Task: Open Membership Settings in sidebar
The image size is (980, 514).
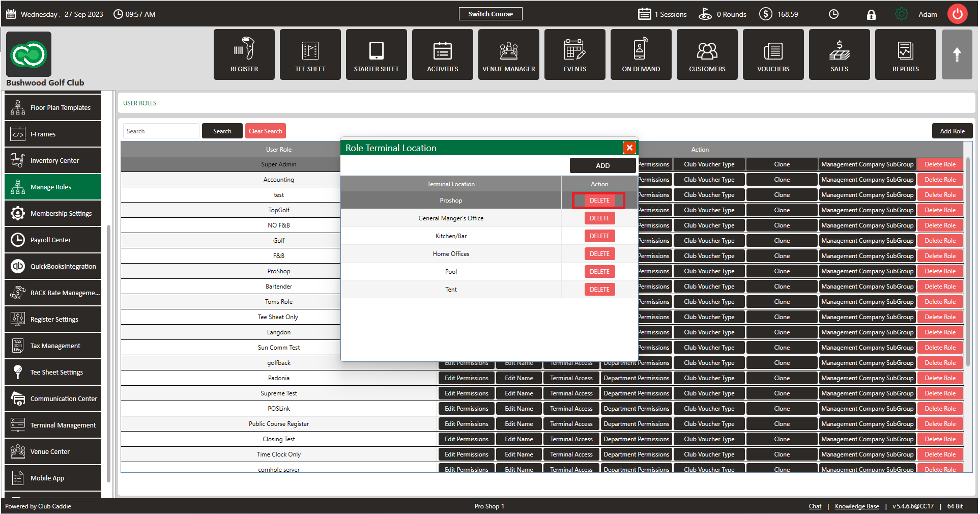Action: tap(53, 213)
